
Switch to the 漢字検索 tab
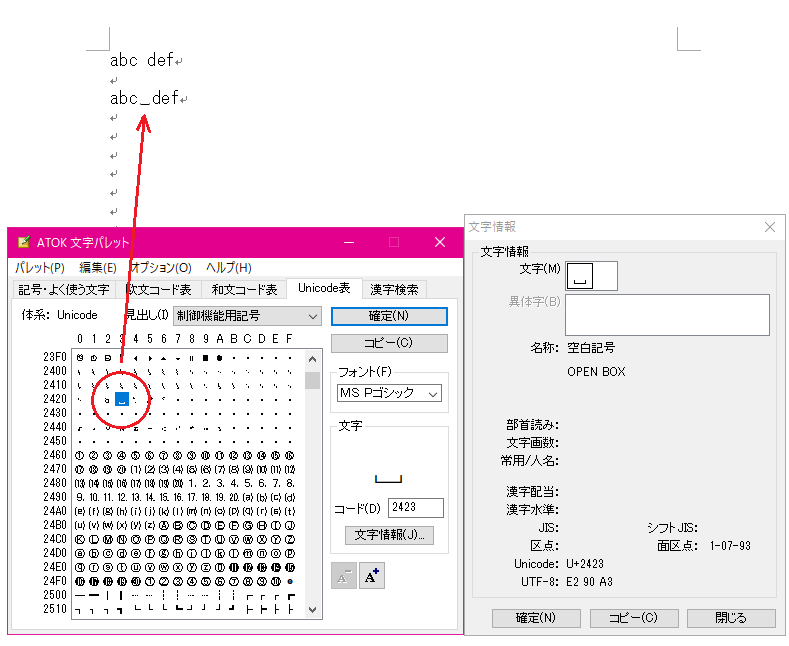[x=394, y=289]
